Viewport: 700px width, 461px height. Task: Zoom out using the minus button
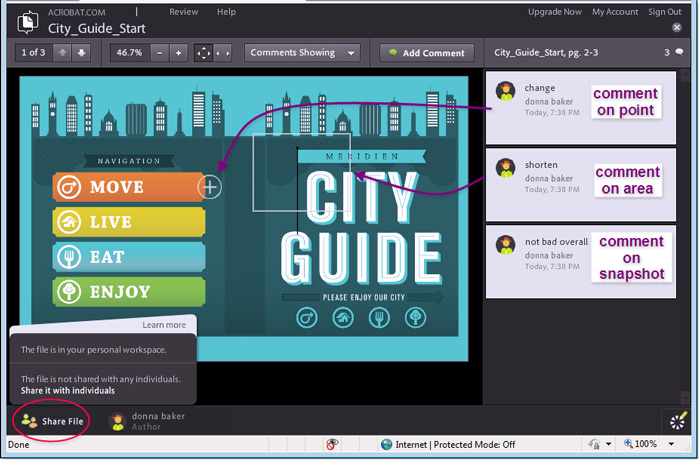(160, 53)
